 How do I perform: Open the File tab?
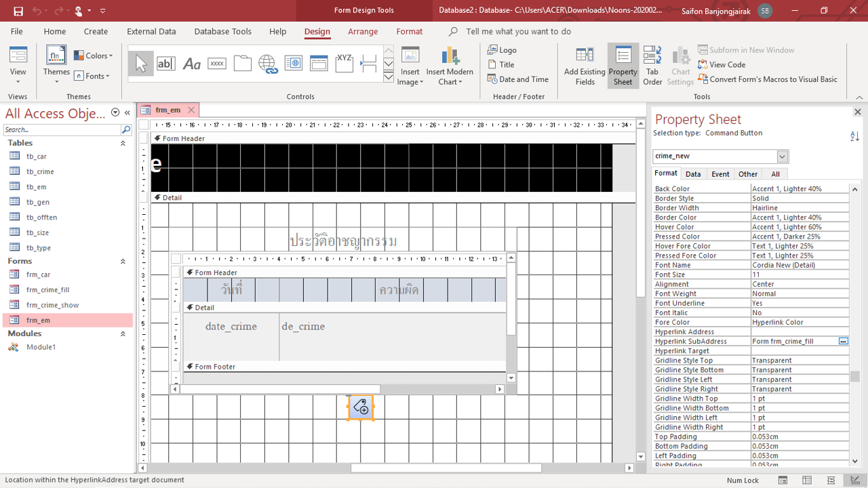pyautogui.click(x=17, y=31)
